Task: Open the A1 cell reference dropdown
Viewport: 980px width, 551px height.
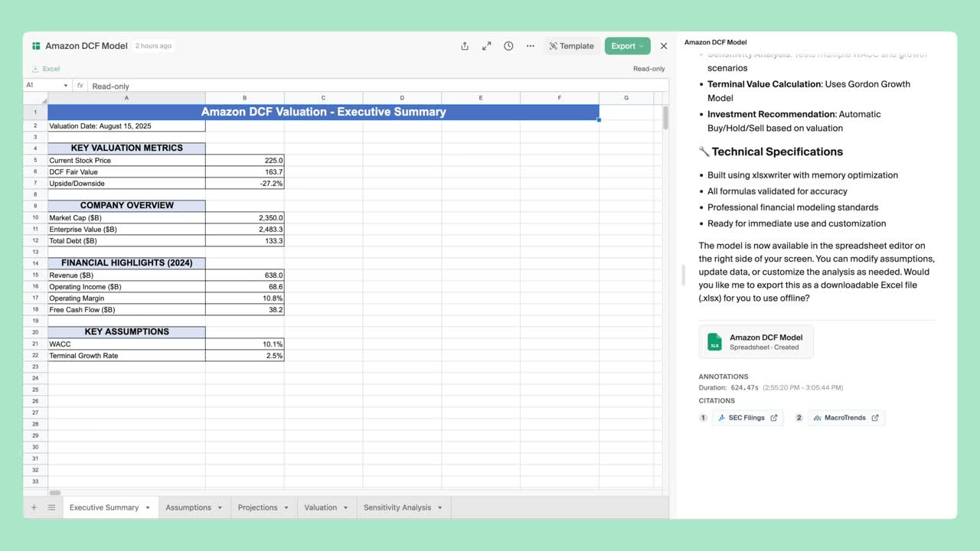Action: click(x=66, y=86)
